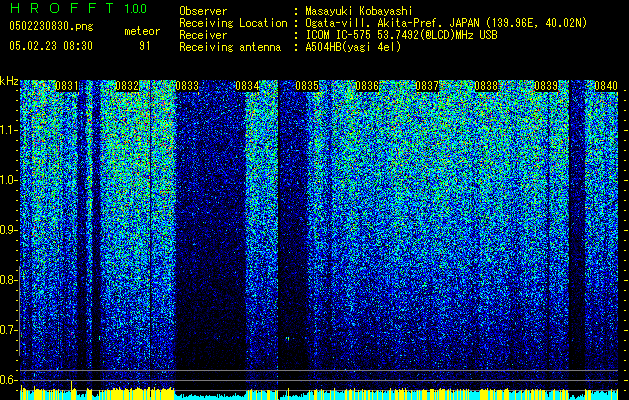
Task: Click the 1.1 frequency axis label
Action: pos(8,130)
